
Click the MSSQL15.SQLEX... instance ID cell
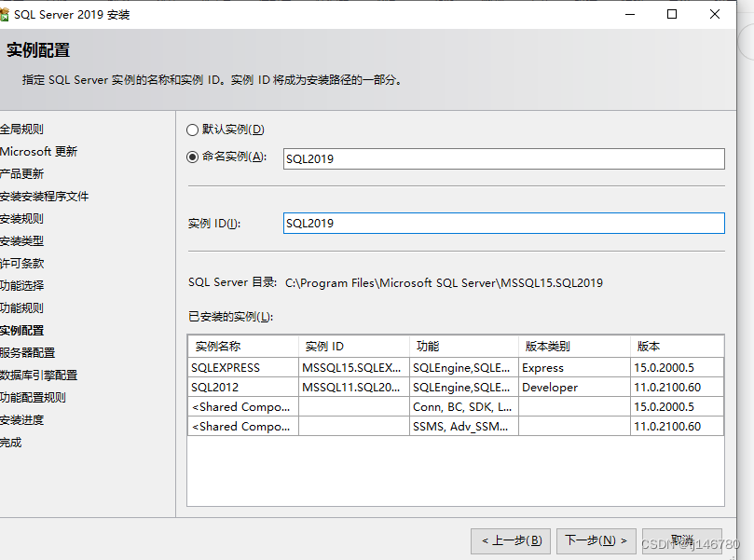click(354, 368)
